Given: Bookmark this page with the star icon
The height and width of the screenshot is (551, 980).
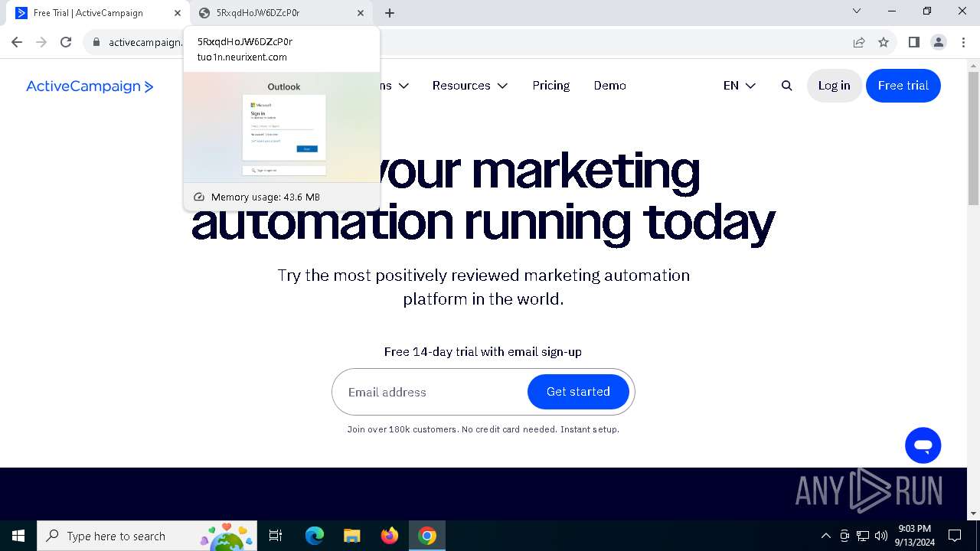Looking at the screenshot, I should pyautogui.click(x=884, y=42).
